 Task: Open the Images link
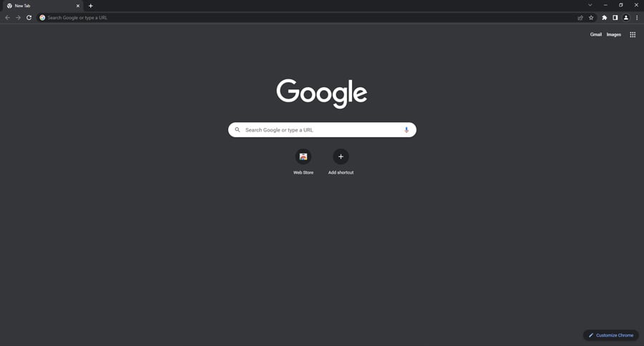pyautogui.click(x=614, y=34)
